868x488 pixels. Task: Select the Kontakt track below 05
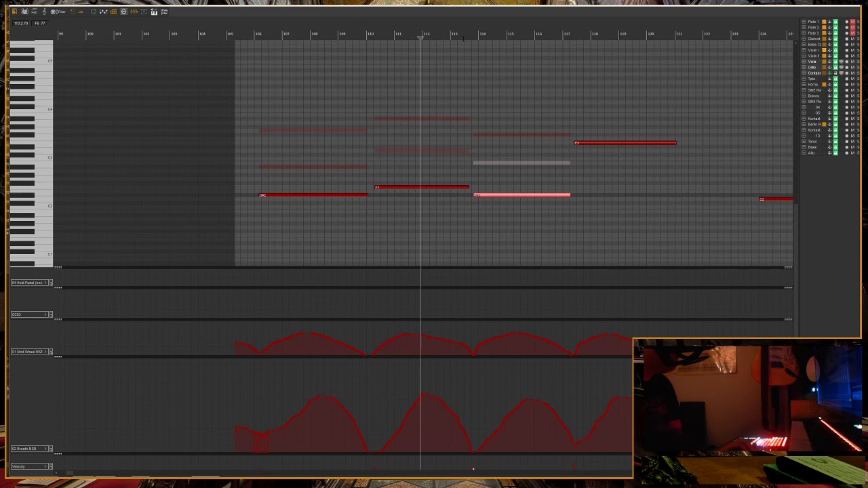point(814,119)
